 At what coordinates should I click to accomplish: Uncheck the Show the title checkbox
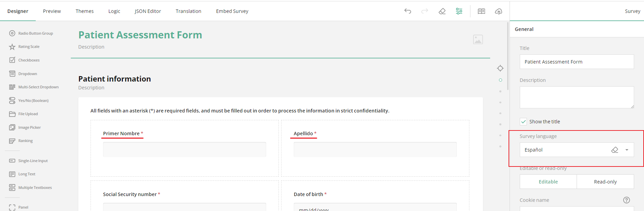tap(523, 121)
